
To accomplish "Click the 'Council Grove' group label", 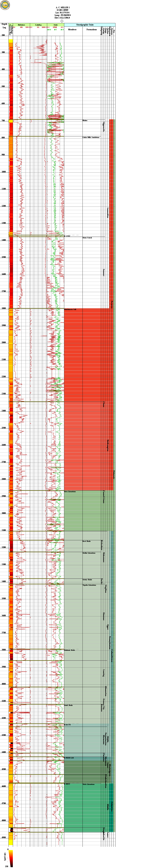I will (103, 497).
